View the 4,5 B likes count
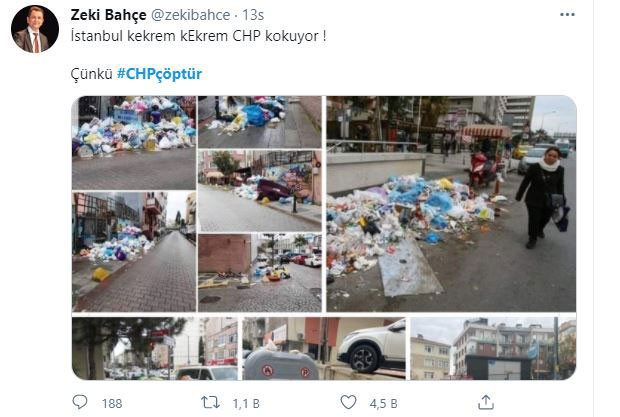The height and width of the screenshot is (417, 620). [384, 404]
